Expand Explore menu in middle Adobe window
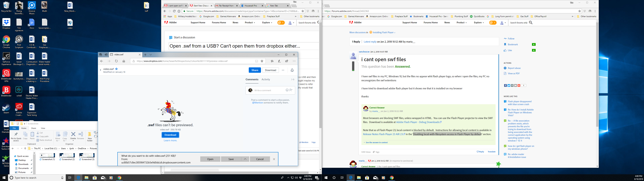The width and height of the screenshot is (644, 181). click(267, 22)
